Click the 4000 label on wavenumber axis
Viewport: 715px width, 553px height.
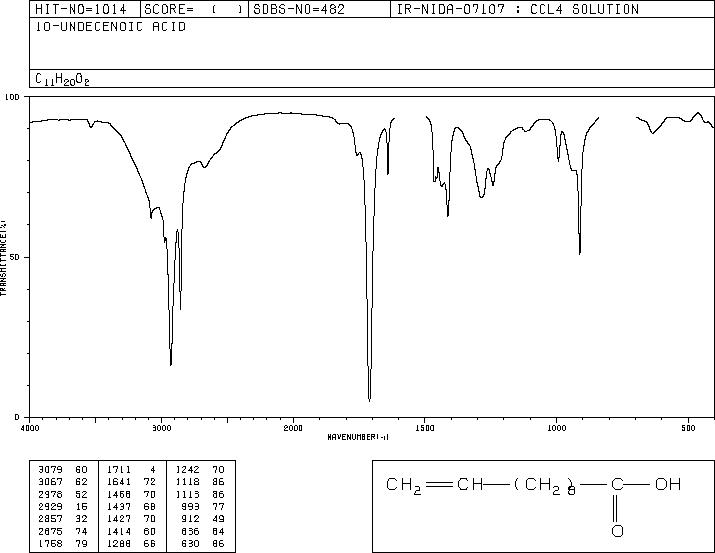pos(30,428)
